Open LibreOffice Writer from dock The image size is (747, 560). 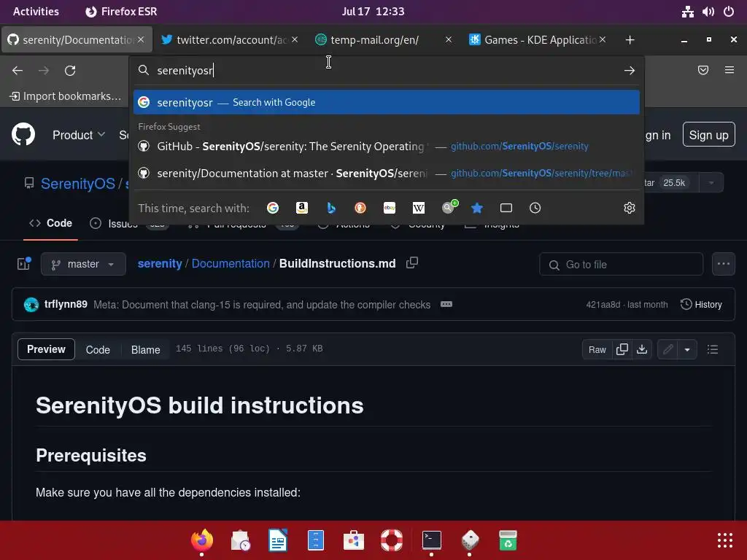click(x=278, y=540)
